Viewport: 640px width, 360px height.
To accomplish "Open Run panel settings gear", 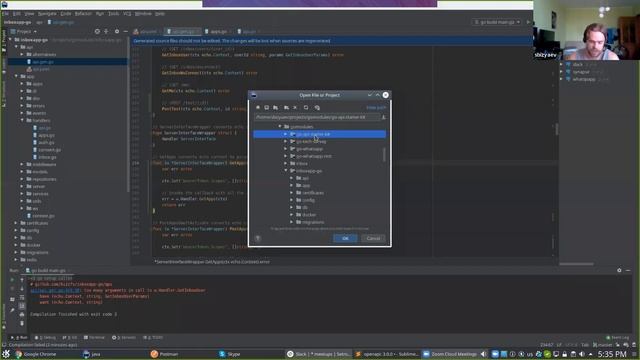I will point(619,270).
